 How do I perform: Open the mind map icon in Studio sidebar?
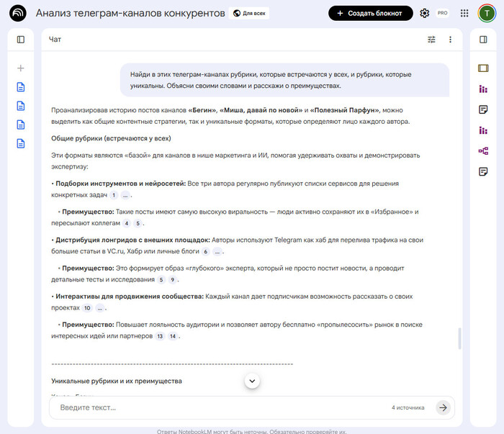tap(483, 150)
